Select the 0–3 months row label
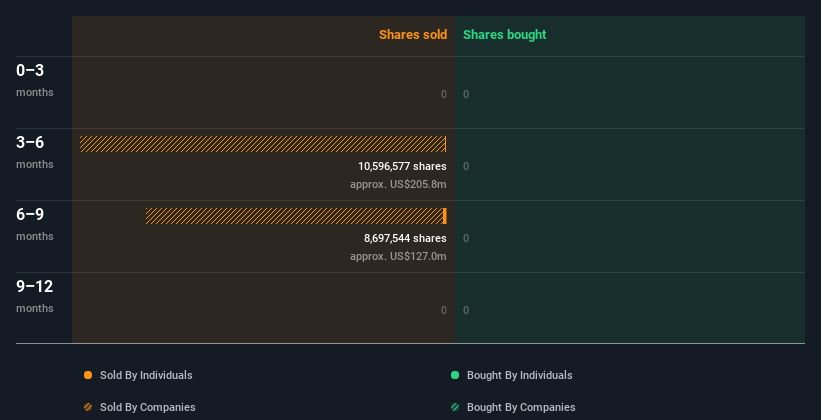 coord(35,80)
